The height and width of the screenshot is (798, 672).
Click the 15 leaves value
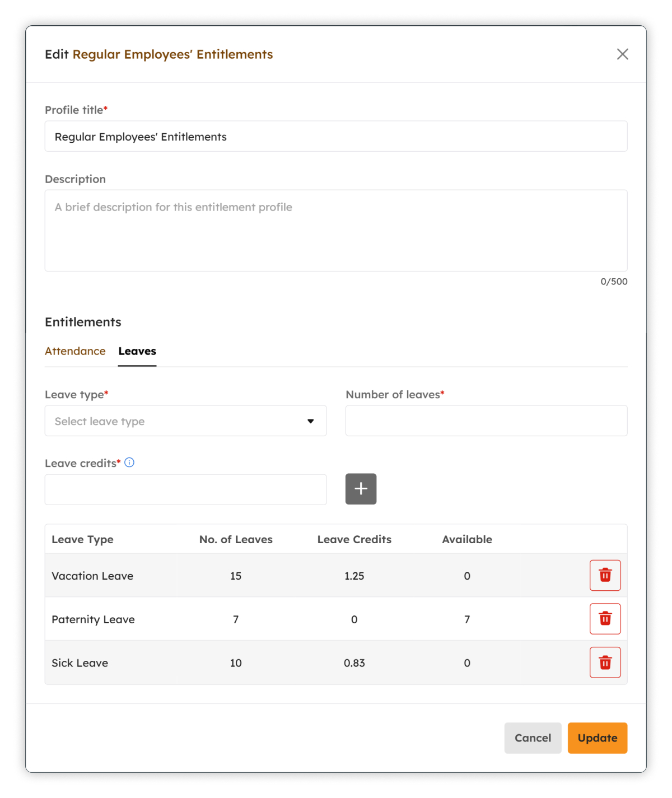[x=236, y=576]
